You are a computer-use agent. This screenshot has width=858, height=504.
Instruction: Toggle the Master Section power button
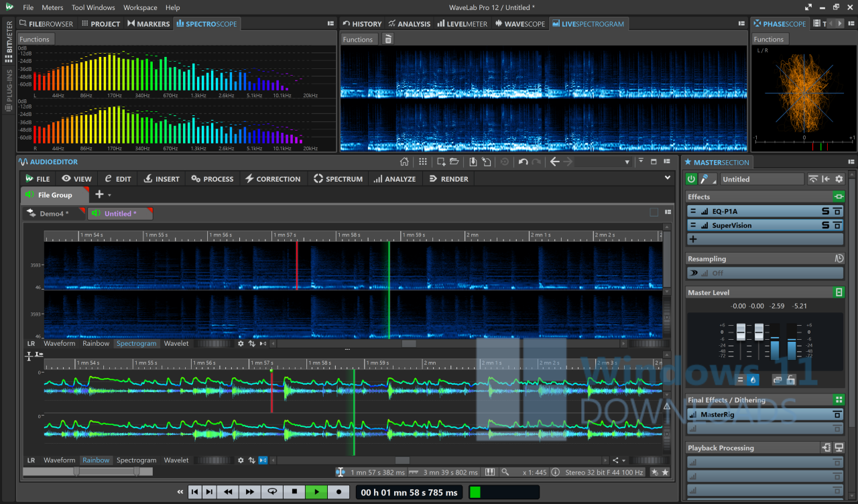[691, 179]
